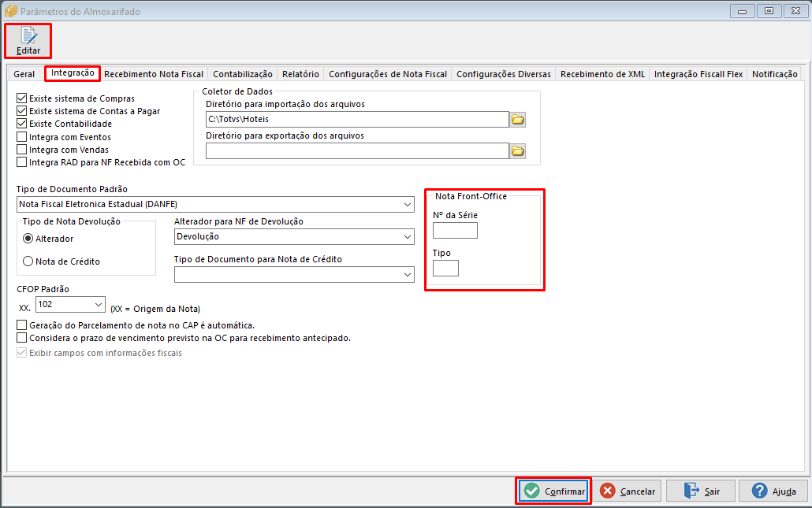
Task: Click the Nota Front-Office Tipo field
Action: (x=445, y=269)
